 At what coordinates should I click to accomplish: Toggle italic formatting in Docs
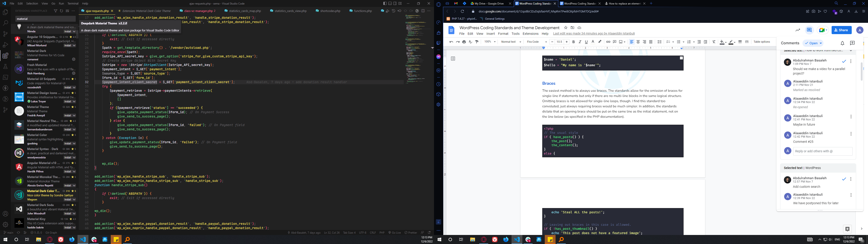tap(580, 42)
